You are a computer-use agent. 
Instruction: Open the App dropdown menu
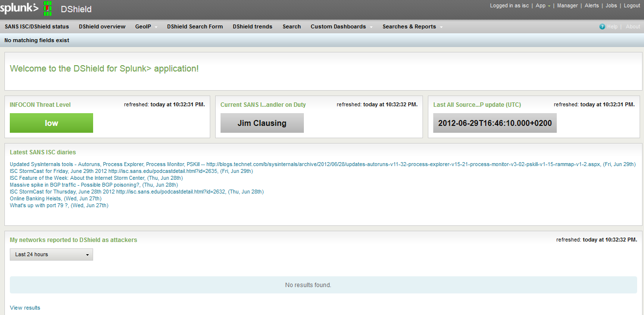(543, 6)
